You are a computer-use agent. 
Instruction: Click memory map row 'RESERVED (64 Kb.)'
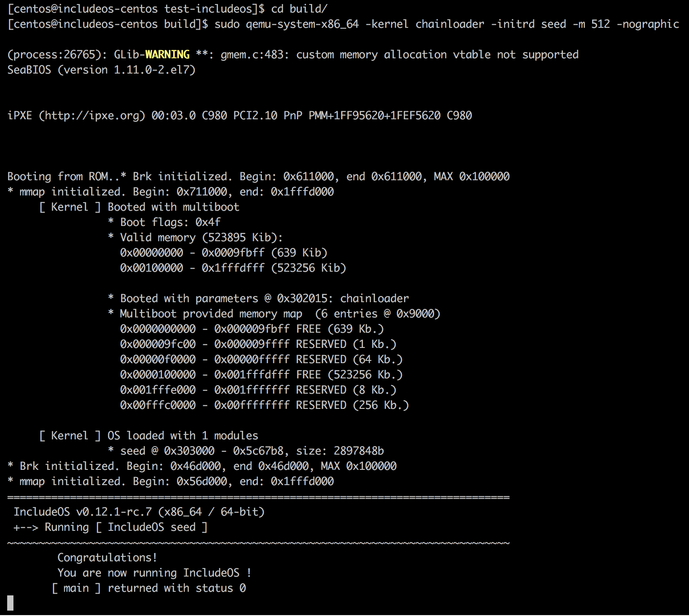(262, 359)
